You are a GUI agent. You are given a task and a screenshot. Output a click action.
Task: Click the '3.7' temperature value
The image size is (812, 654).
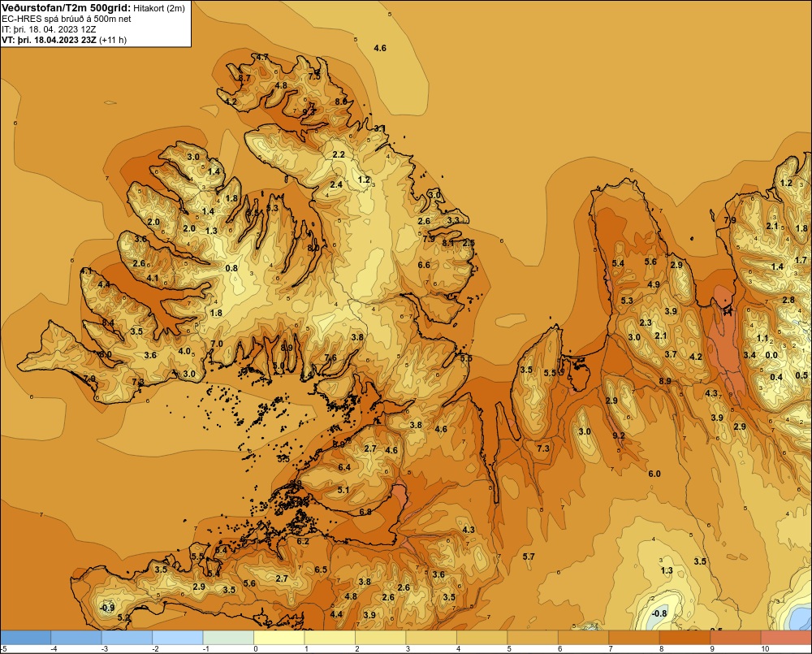point(671,354)
